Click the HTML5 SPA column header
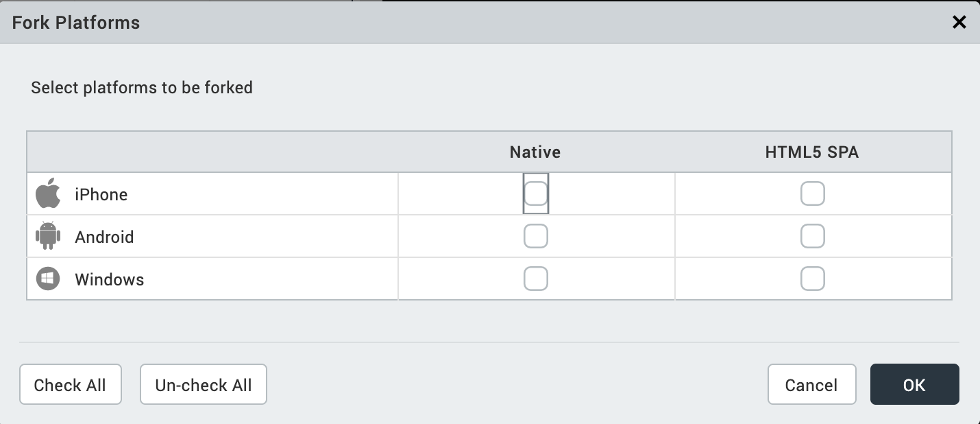The image size is (980, 424). coord(812,152)
